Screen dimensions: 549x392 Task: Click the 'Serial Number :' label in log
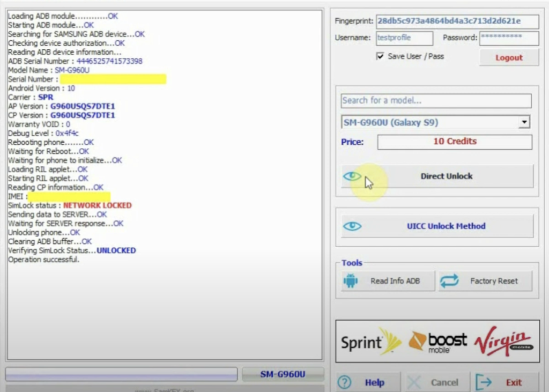(x=33, y=79)
